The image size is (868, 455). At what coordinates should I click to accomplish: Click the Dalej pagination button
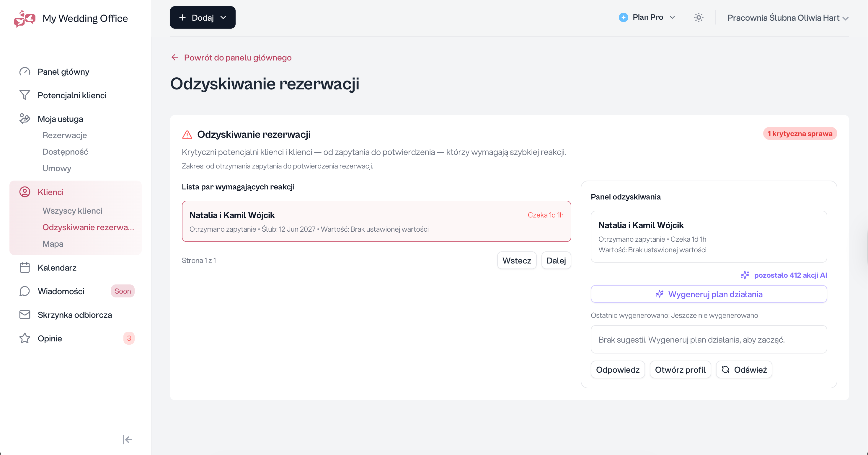[556, 260]
